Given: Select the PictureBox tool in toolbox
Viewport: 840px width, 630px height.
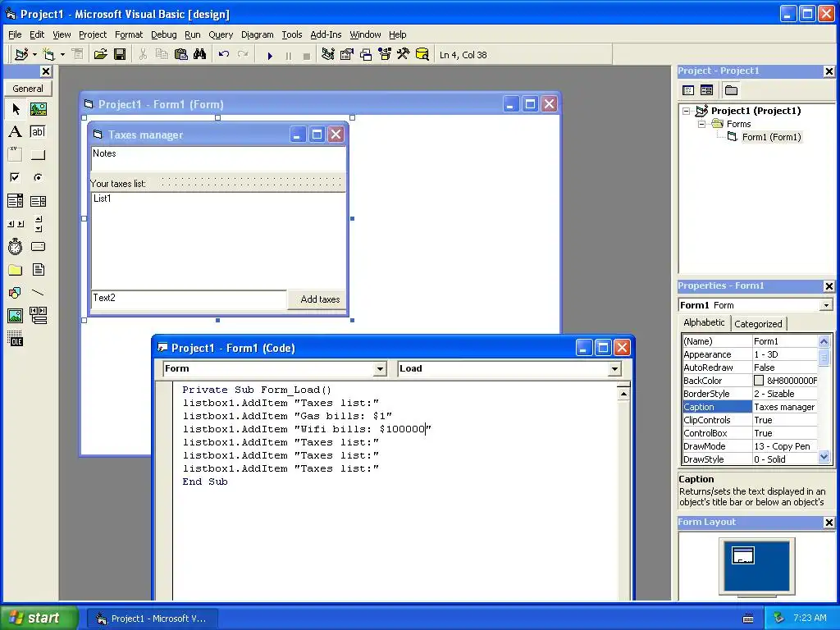Looking at the screenshot, I should [38, 109].
